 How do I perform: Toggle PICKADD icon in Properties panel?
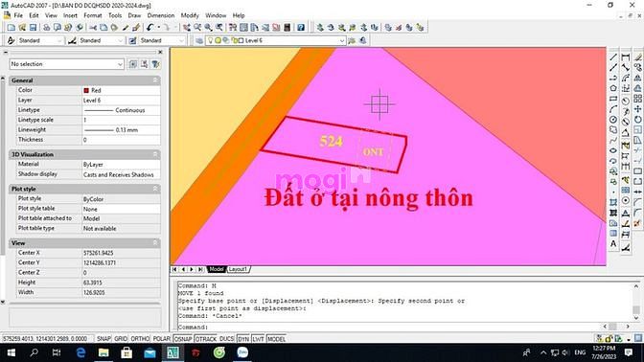click(133, 64)
